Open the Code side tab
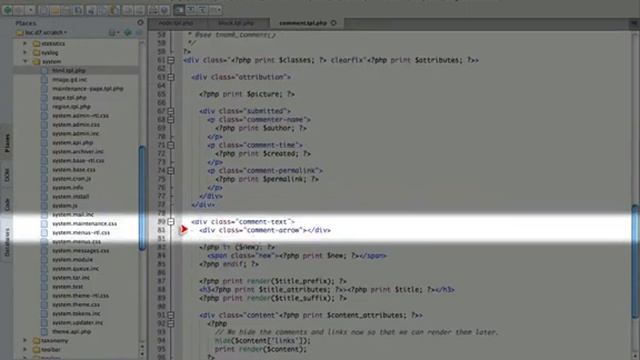The height and width of the screenshot is (360, 640). tap(7, 204)
